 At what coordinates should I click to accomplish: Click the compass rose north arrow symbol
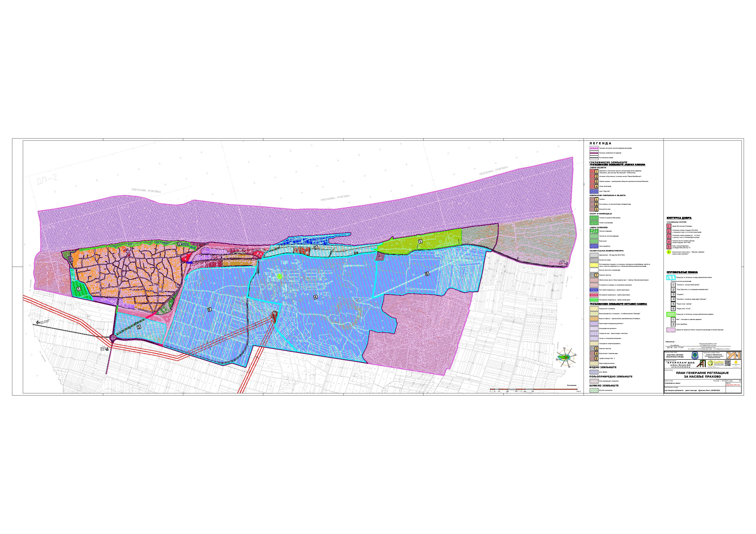[566, 358]
